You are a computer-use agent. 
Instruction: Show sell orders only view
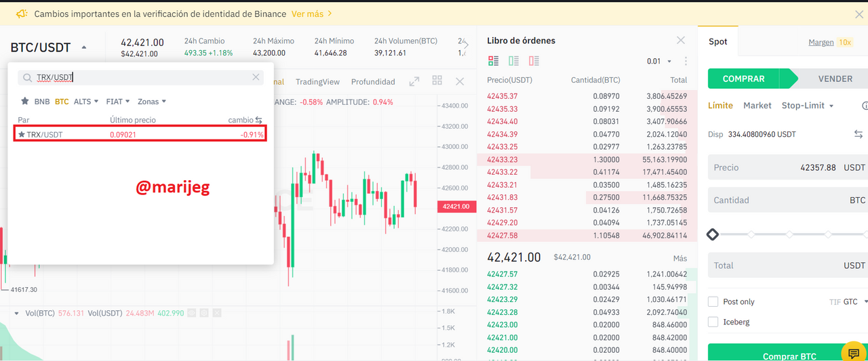tap(534, 61)
